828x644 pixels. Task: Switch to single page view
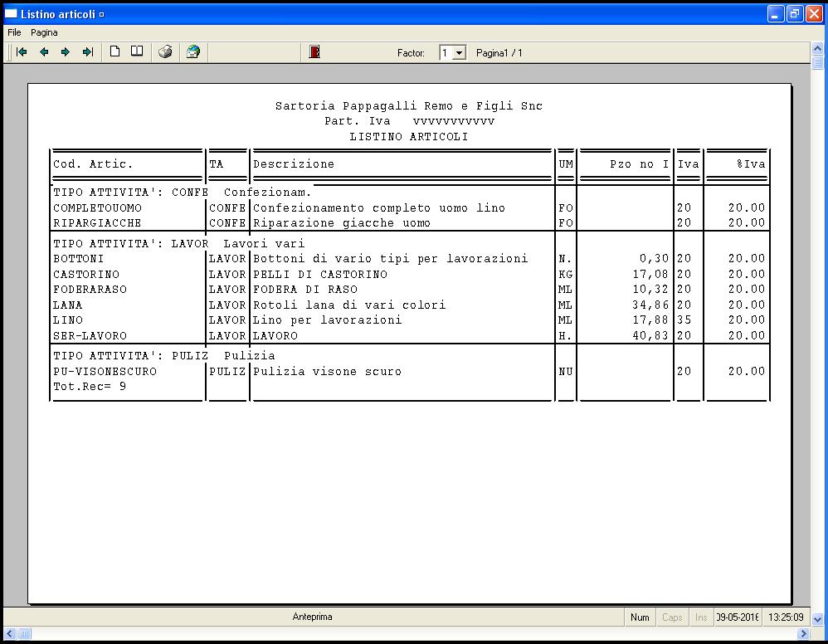click(x=114, y=51)
